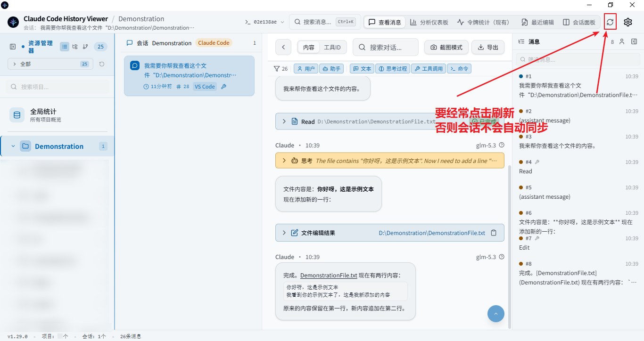644x341 pixels.
Task: Click the scroll-to-top round button
Action: (x=495, y=314)
